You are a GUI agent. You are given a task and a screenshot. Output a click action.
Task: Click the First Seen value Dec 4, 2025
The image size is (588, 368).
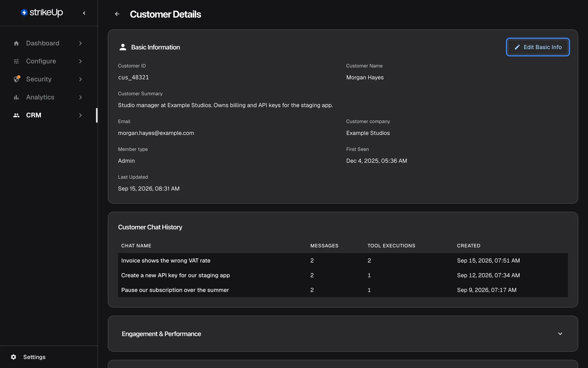tap(377, 161)
